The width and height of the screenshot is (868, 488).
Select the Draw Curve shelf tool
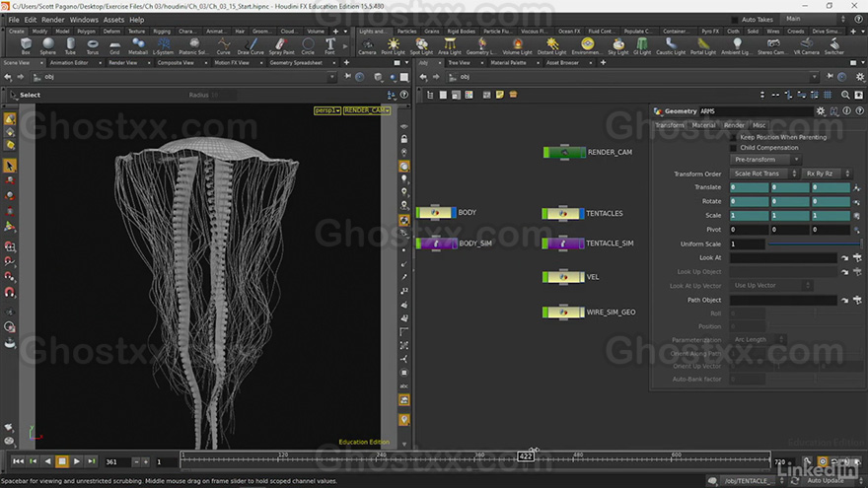coord(251,46)
